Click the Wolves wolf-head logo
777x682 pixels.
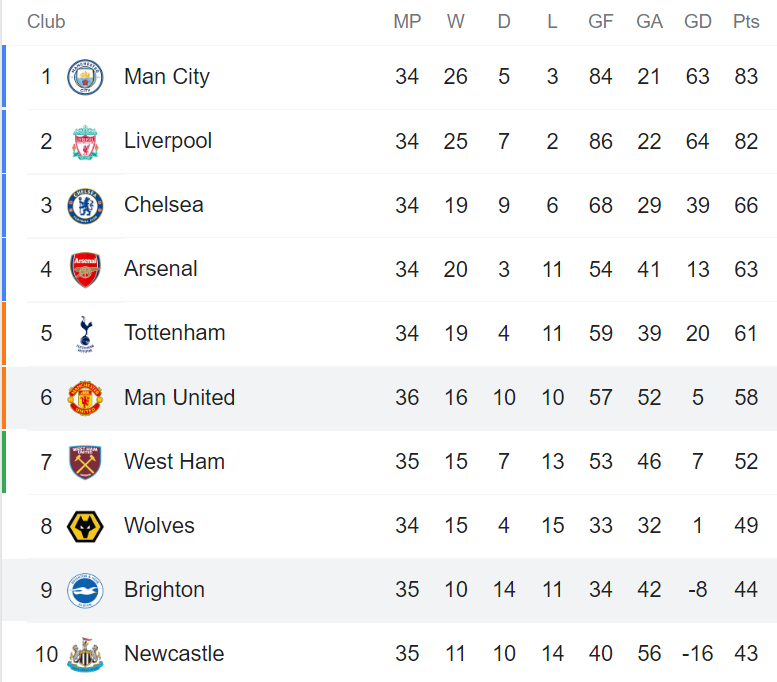(x=85, y=526)
